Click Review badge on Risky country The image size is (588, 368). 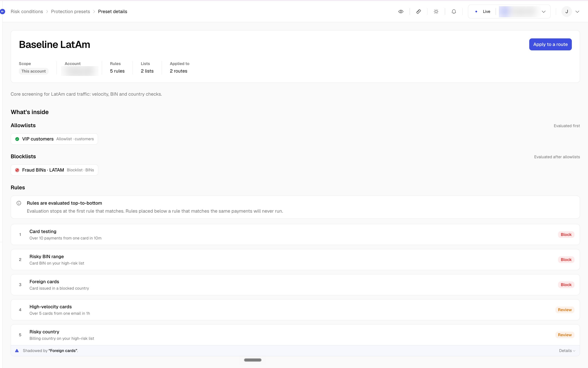pos(565,335)
